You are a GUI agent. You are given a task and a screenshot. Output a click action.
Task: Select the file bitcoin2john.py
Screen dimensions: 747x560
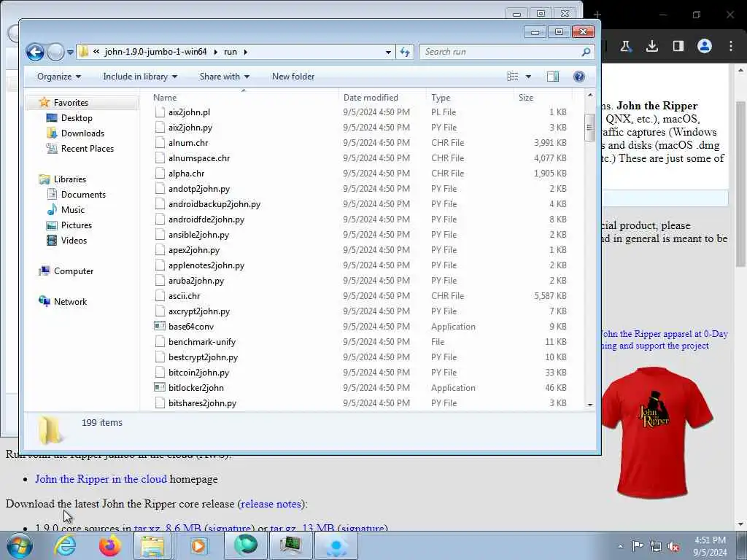pyautogui.click(x=198, y=373)
